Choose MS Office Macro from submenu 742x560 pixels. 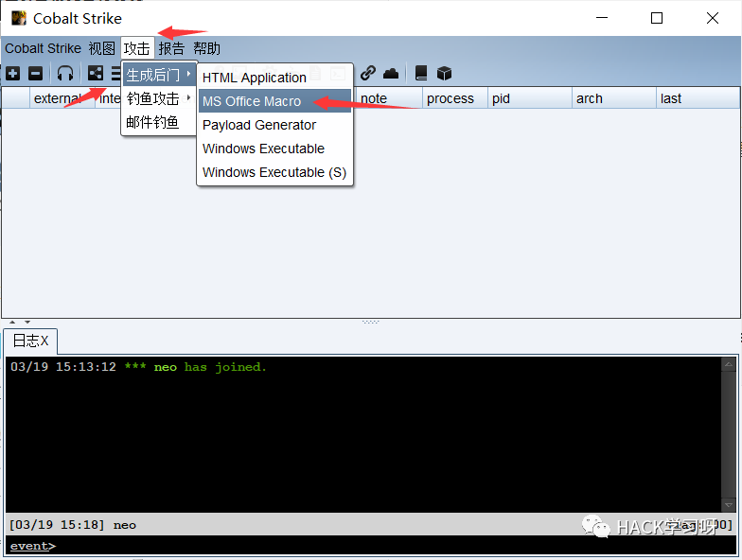pos(274,101)
